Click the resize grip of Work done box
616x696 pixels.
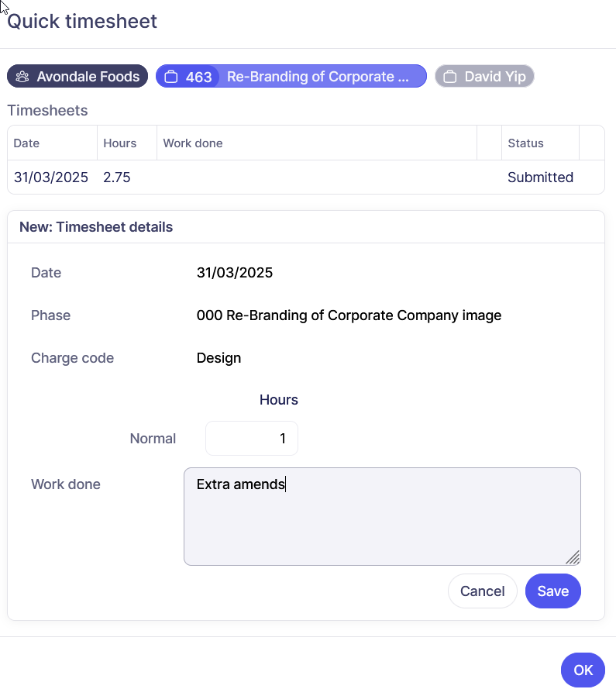pos(573,557)
